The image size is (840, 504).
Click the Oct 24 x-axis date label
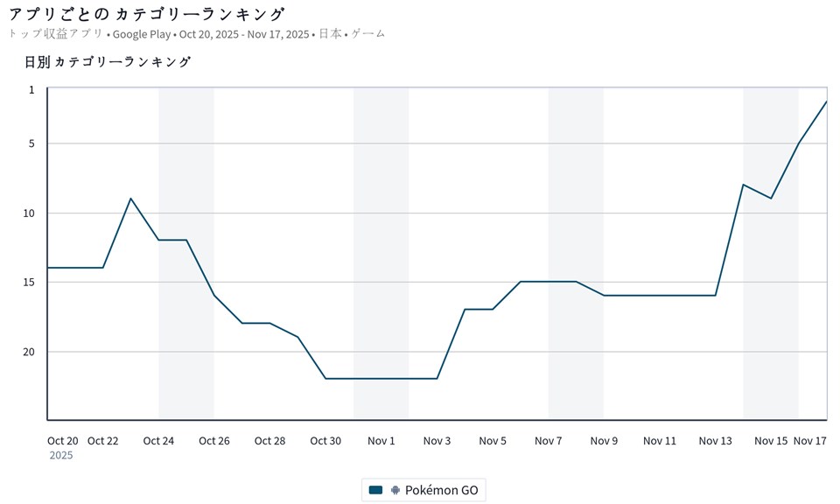point(158,441)
